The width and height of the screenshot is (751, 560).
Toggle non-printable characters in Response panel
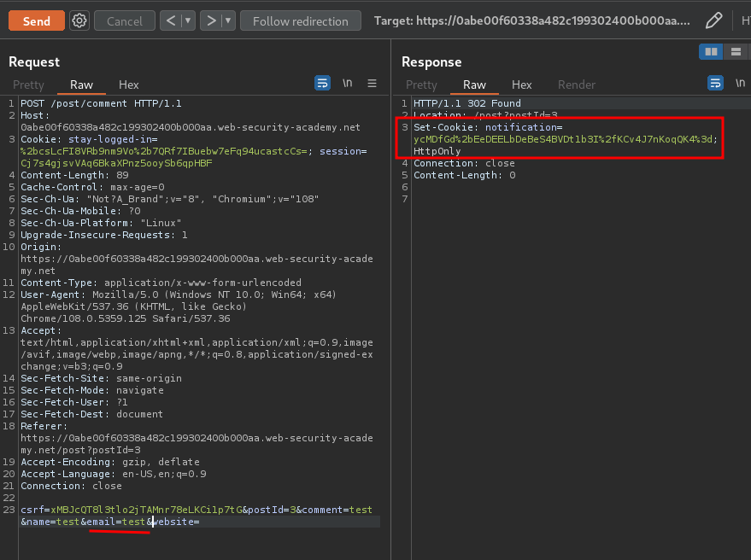point(741,84)
